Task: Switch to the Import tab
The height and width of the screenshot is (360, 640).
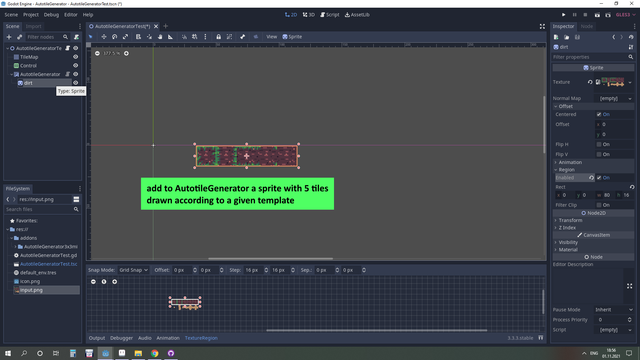Action: click(x=33, y=26)
